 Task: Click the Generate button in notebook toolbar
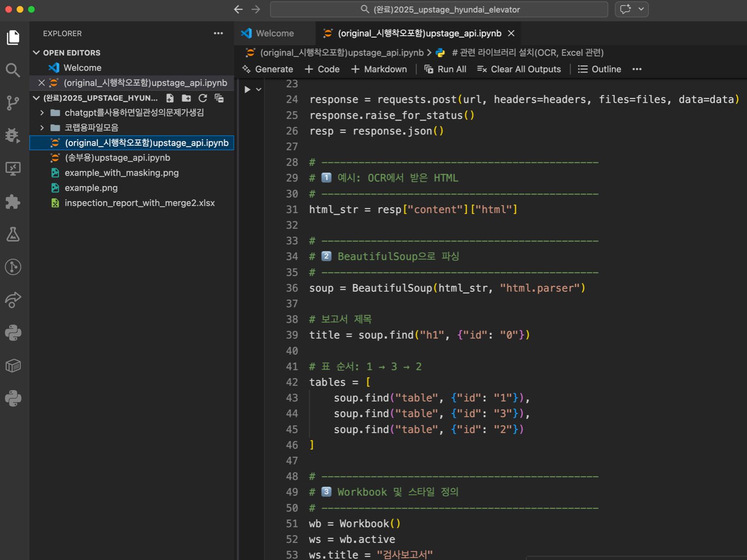(x=268, y=69)
